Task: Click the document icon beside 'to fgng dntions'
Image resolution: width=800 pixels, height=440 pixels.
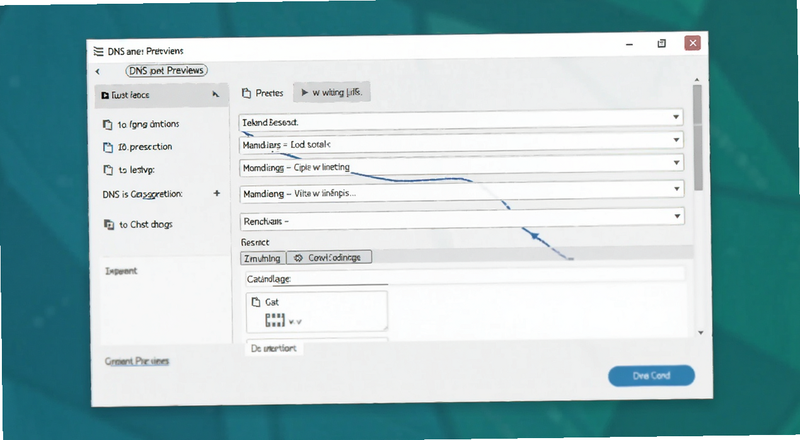Action: [x=107, y=125]
